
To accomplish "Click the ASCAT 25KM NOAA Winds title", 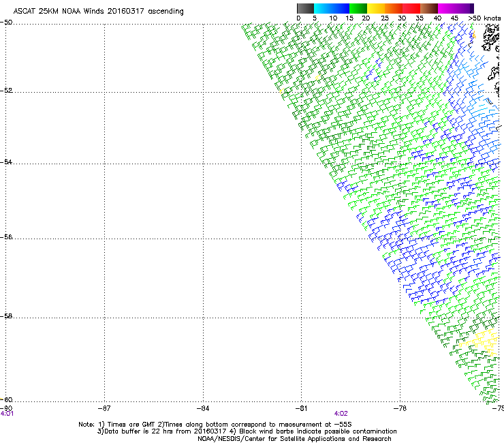I will pos(98,12).
